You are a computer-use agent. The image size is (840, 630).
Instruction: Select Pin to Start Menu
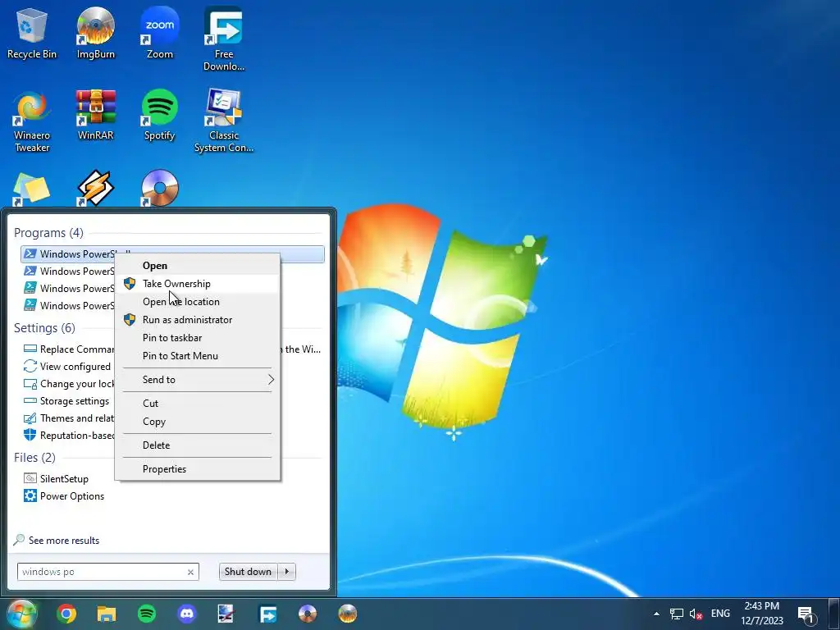(x=197, y=356)
